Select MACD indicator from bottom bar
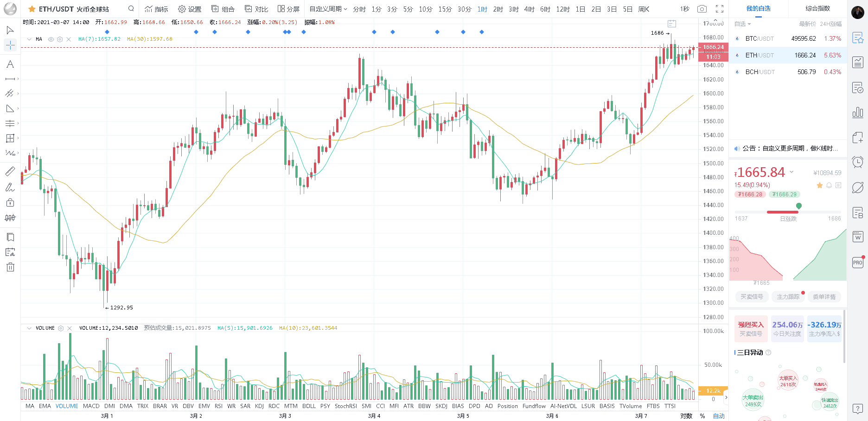The image size is (868, 421). click(x=91, y=406)
